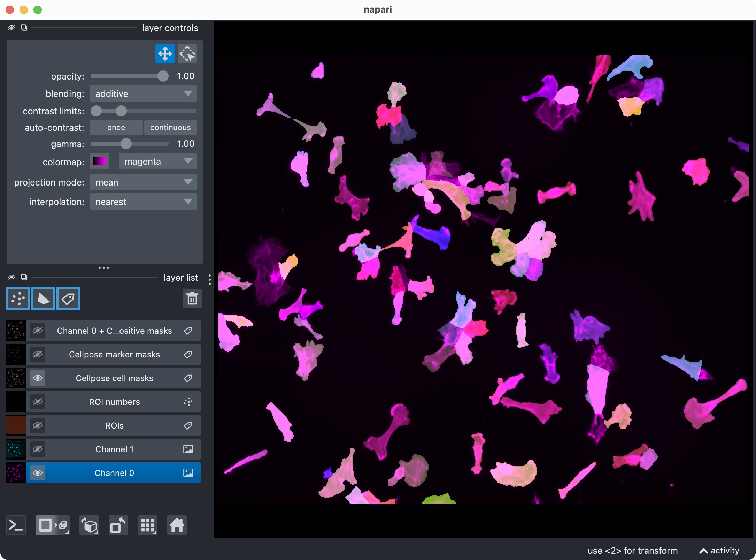
Task: Click the macOS green zoom button
Action: pos(38,9)
